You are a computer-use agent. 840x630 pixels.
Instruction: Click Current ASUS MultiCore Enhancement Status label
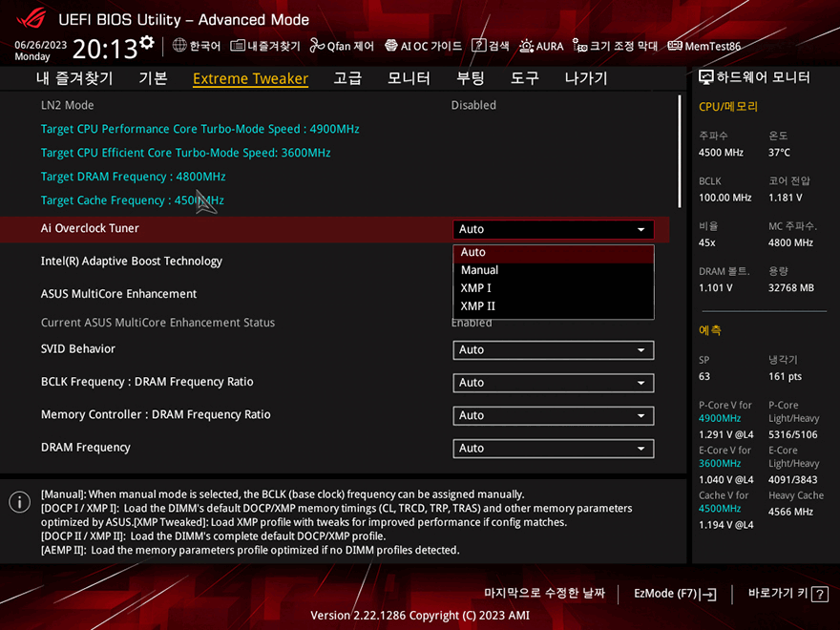[157, 323]
